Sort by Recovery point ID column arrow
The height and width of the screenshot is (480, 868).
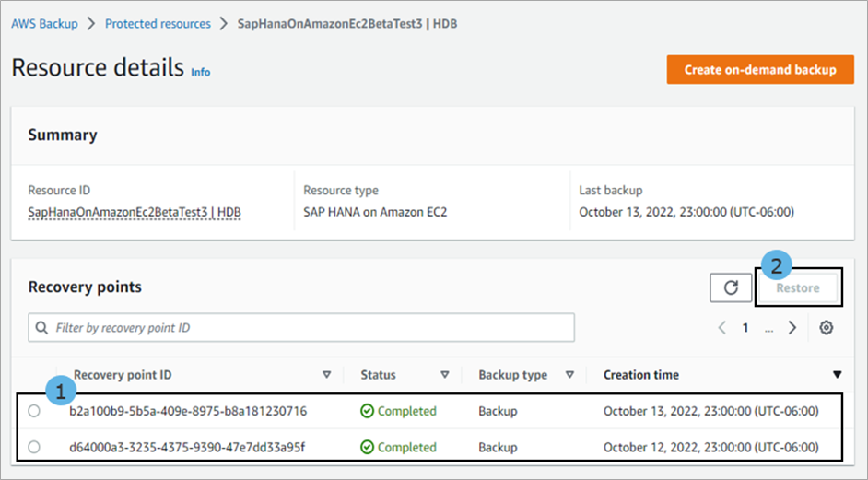(326, 375)
